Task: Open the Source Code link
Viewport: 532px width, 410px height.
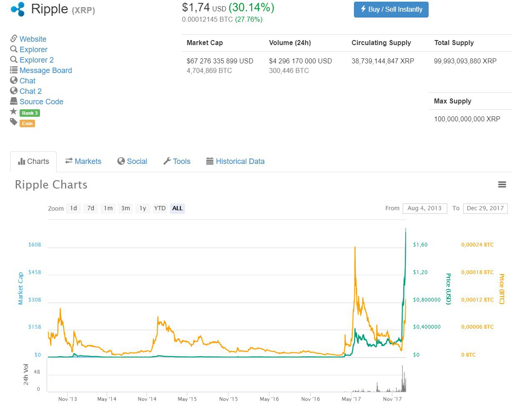Action: click(x=41, y=101)
